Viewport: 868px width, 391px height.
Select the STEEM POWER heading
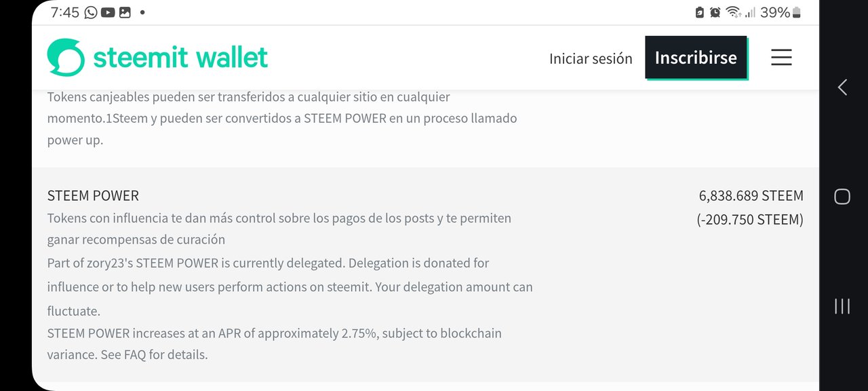pos(93,195)
